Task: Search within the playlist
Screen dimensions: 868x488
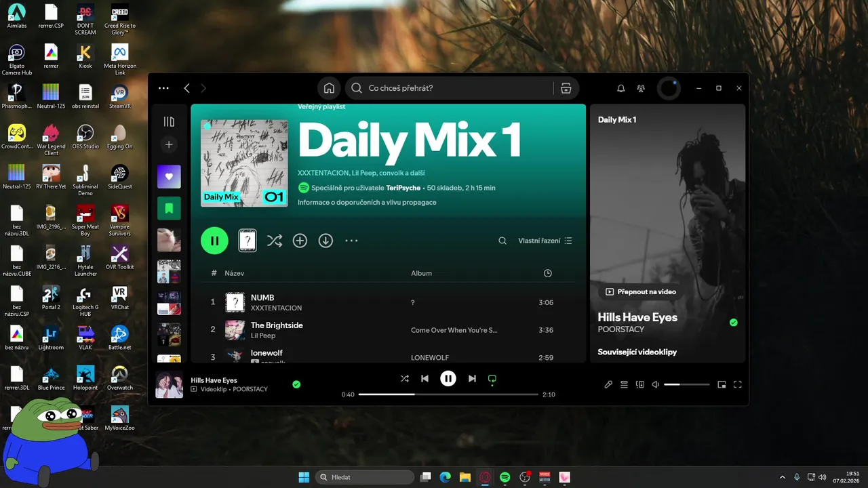Action: click(502, 241)
